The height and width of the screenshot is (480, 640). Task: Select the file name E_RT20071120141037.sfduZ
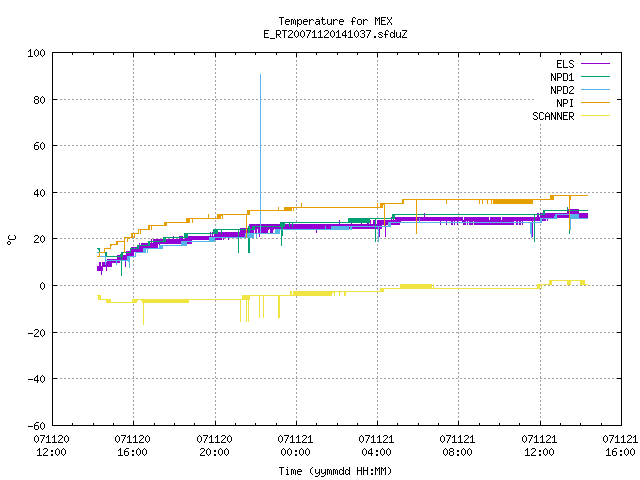[x=335, y=34]
